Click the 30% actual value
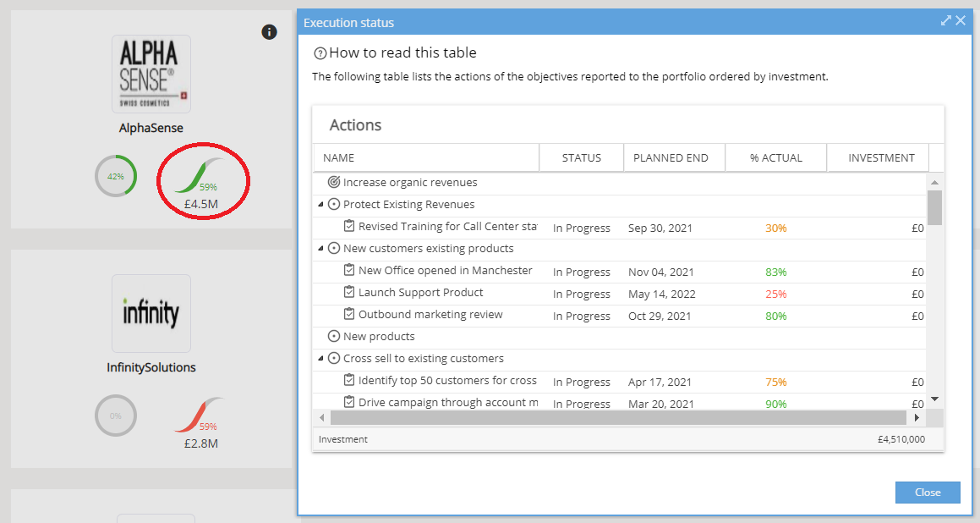This screenshot has width=980, height=523. click(775, 228)
